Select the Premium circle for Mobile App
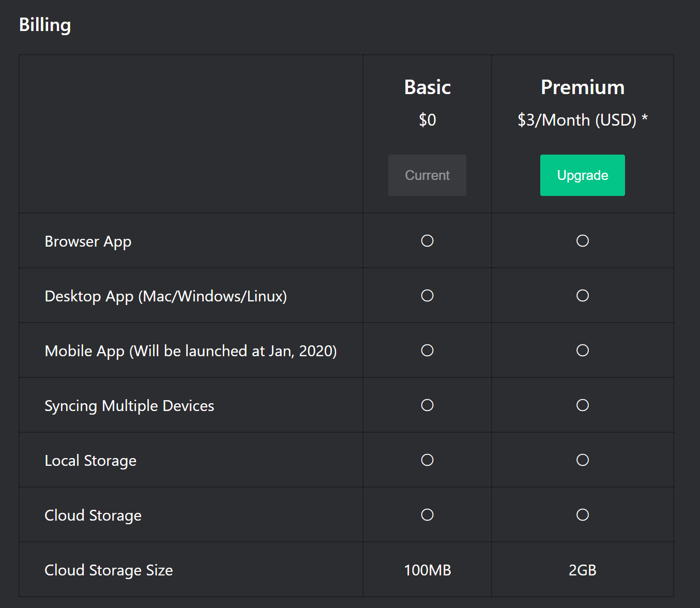Image resolution: width=700 pixels, height=608 pixels. [x=583, y=351]
